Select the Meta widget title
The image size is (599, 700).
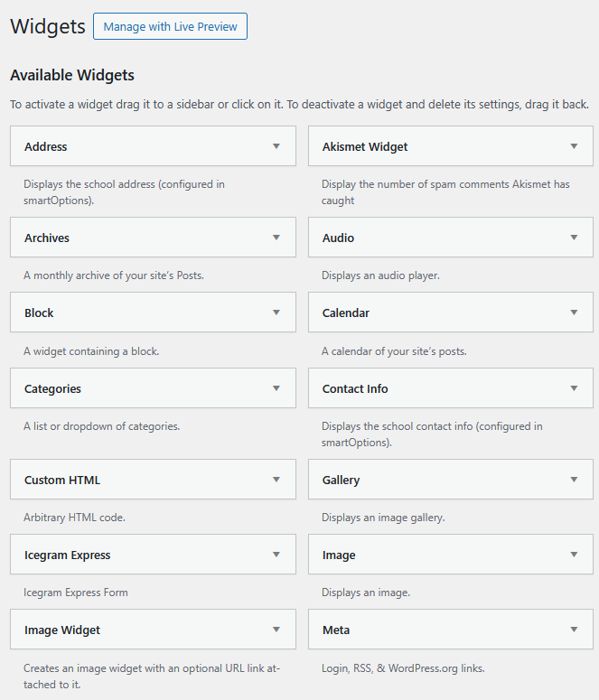pos(336,630)
